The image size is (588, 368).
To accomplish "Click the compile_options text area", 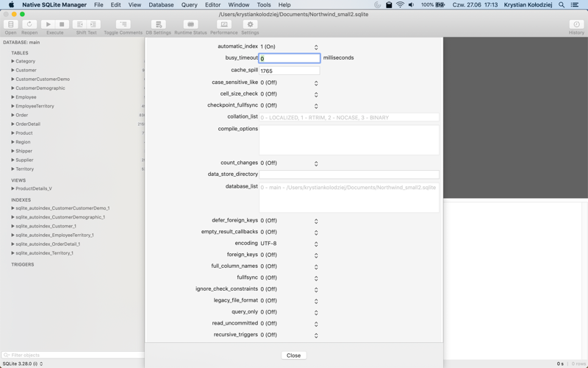I will (x=349, y=140).
